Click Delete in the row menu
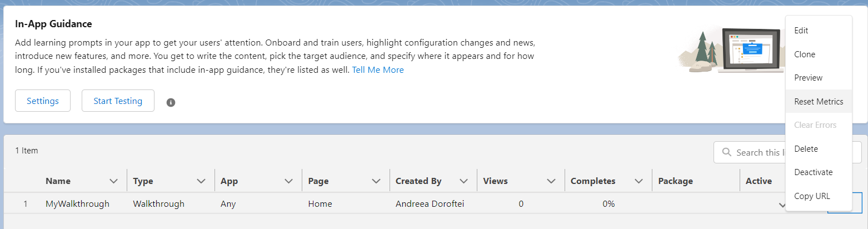Viewport: 868px width, 229px height. [x=806, y=149]
